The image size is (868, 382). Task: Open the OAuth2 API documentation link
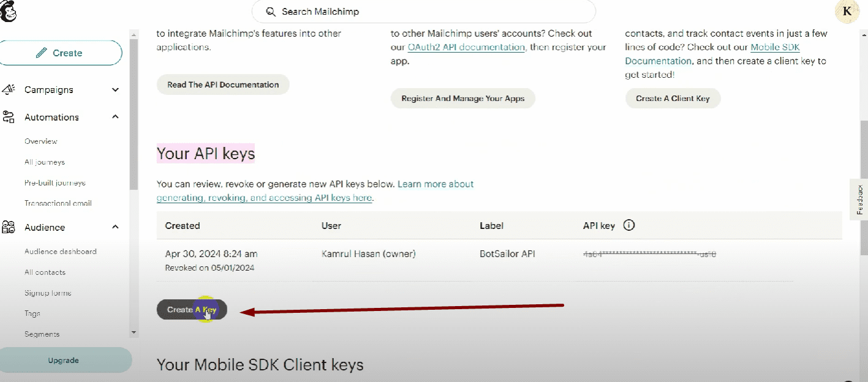466,47
